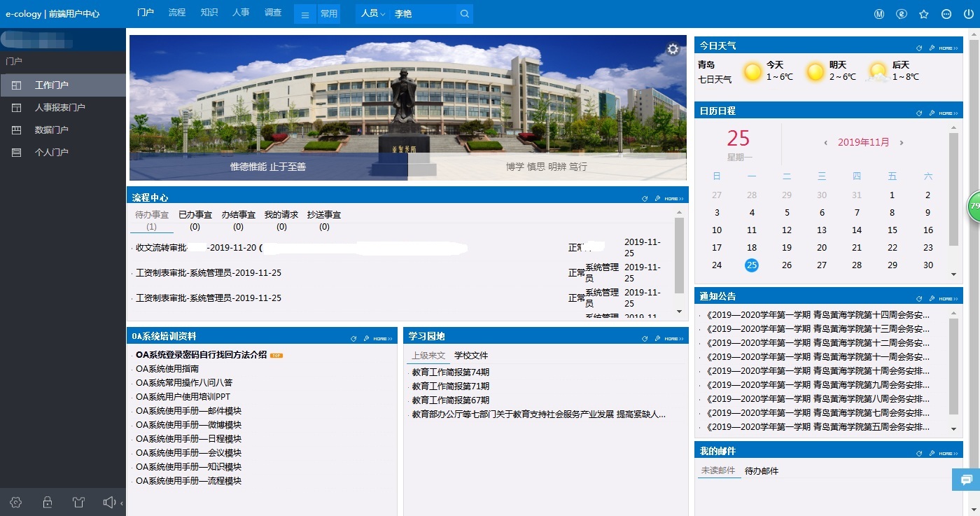The height and width of the screenshot is (516, 980).
Task: Open the 人员 search type dropdown
Action: pos(373,14)
